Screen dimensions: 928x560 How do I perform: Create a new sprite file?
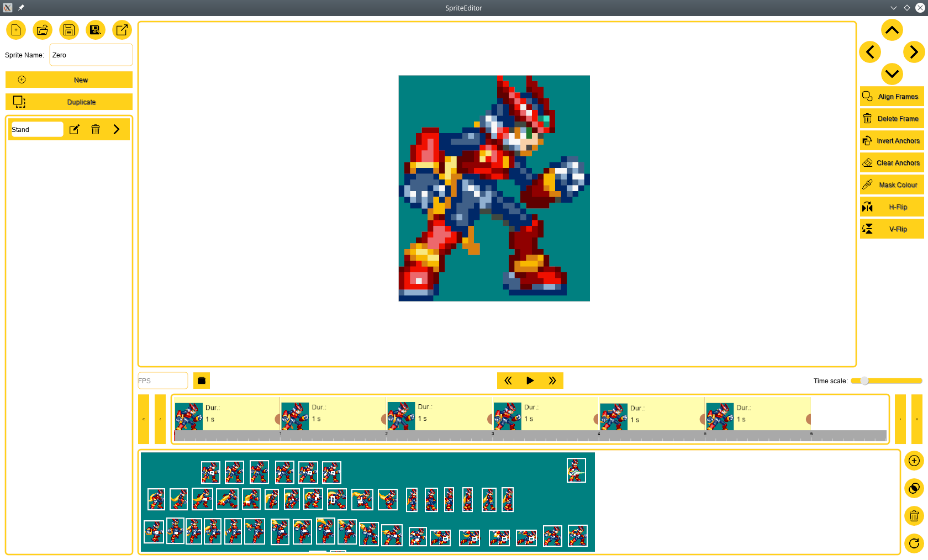(x=16, y=30)
